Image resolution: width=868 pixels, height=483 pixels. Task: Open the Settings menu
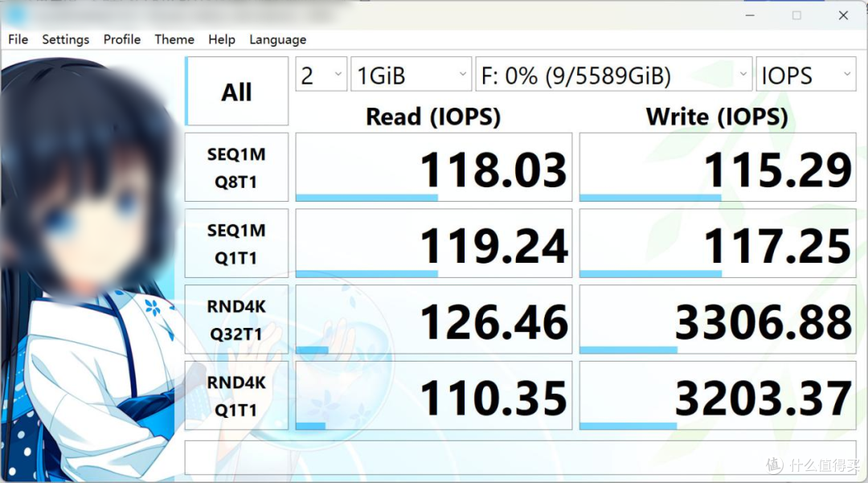pyautogui.click(x=65, y=39)
